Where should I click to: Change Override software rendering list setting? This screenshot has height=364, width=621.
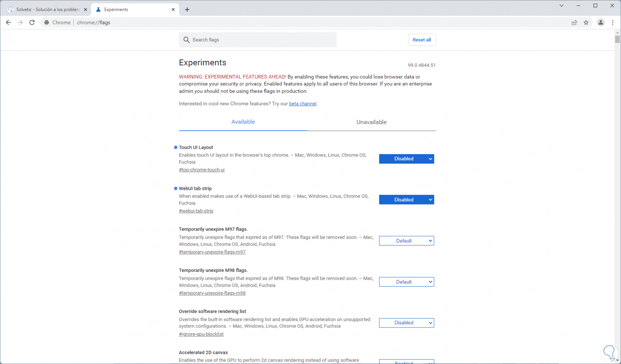pyautogui.click(x=406, y=323)
